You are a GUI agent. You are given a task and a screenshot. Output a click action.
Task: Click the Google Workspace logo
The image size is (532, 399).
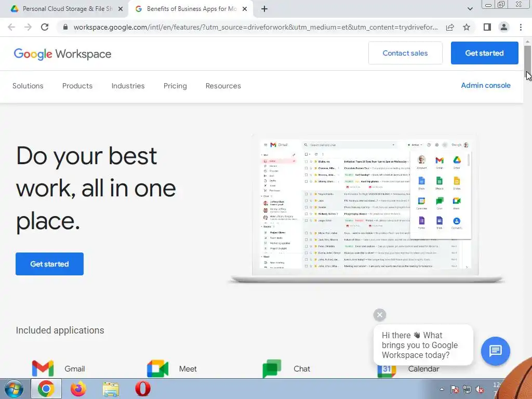pos(62,54)
